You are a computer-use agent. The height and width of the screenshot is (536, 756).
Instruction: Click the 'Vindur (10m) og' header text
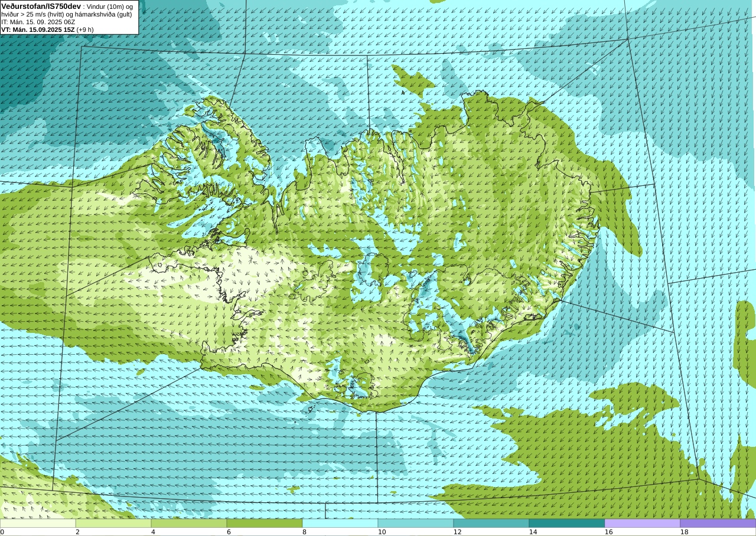point(110,6)
